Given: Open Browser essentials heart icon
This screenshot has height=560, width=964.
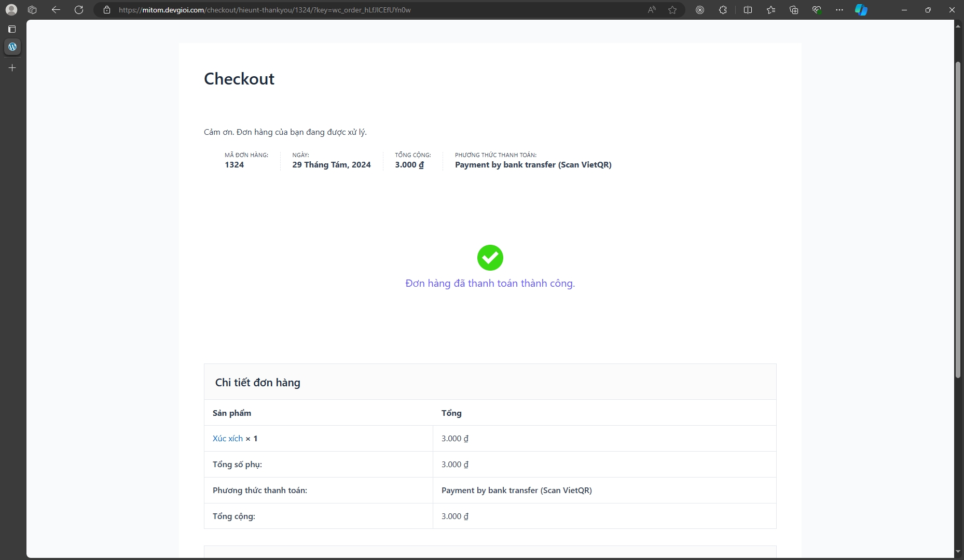Looking at the screenshot, I should pos(817,10).
